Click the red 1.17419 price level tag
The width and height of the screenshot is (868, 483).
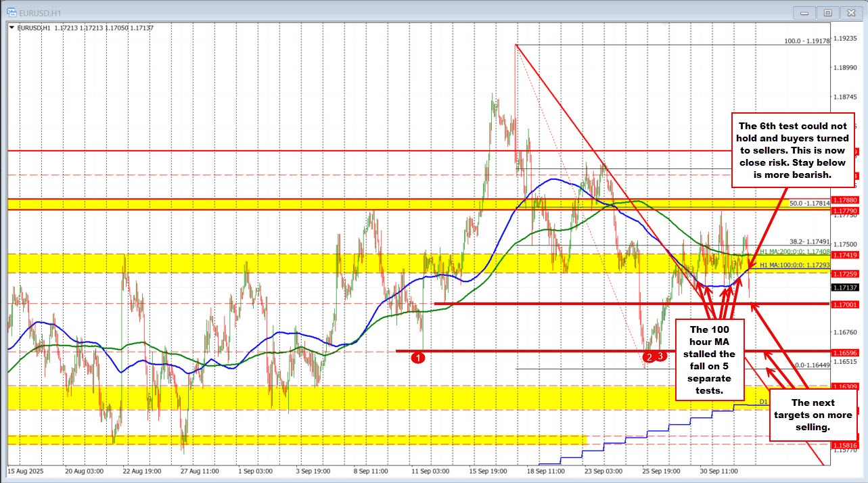[x=844, y=255]
